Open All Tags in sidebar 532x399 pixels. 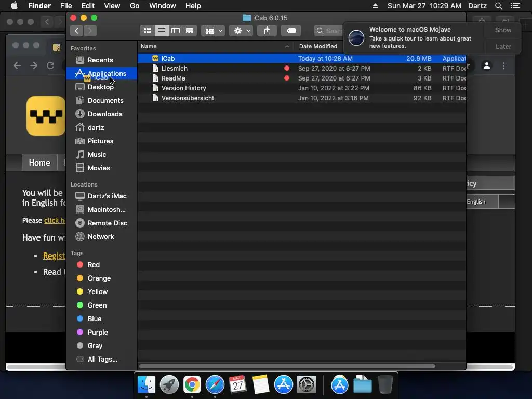(x=102, y=360)
